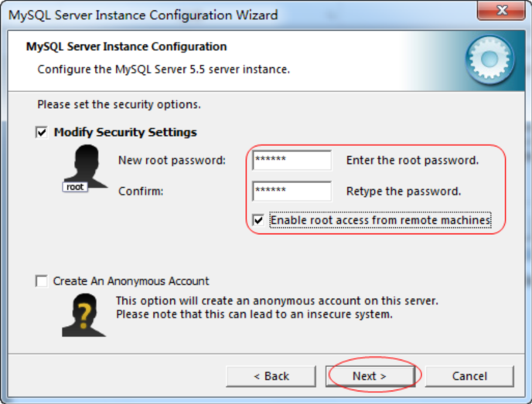Uncheck Enable root access from remote machines

click(x=258, y=220)
